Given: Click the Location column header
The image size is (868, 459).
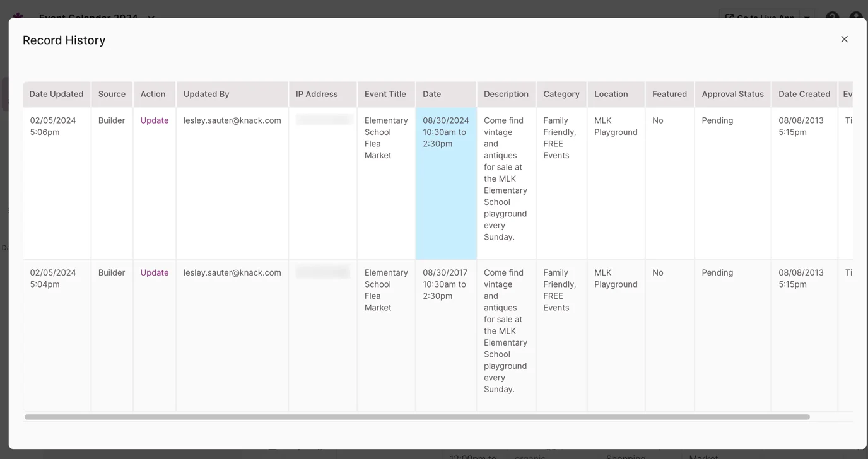Looking at the screenshot, I should [x=616, y=94].
